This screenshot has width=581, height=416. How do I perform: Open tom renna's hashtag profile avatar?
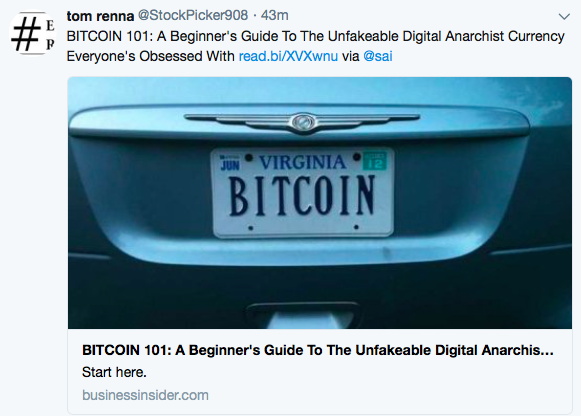[x=32, y=32]
